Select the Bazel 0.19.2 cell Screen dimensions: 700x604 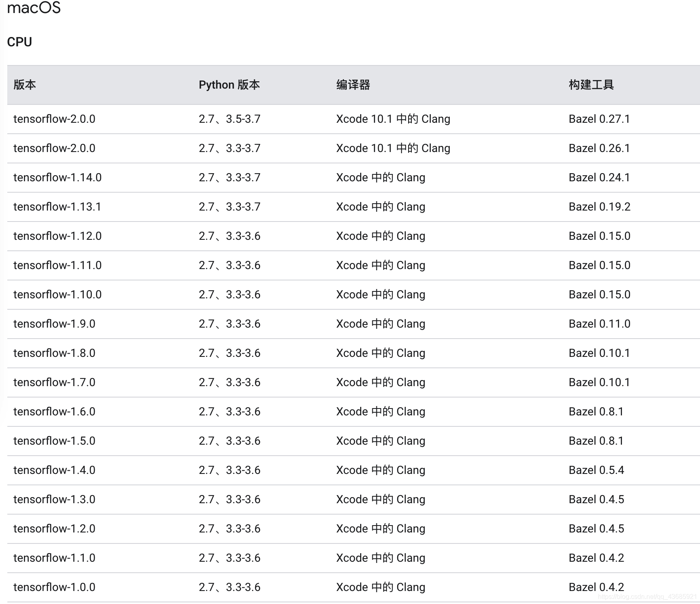600,207
